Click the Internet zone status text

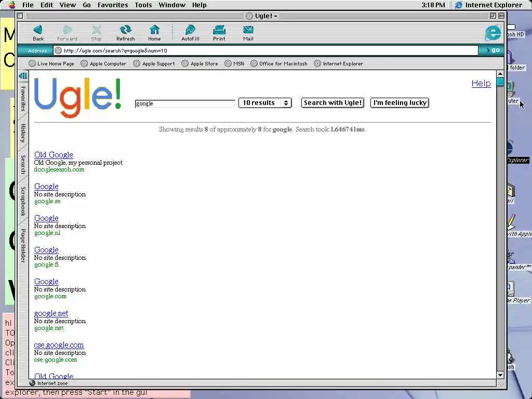[52, 383]
